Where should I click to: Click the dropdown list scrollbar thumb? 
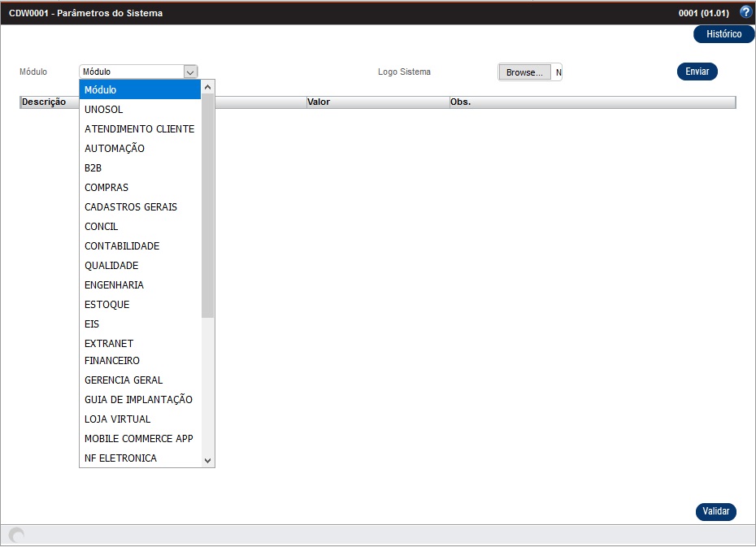208,203
